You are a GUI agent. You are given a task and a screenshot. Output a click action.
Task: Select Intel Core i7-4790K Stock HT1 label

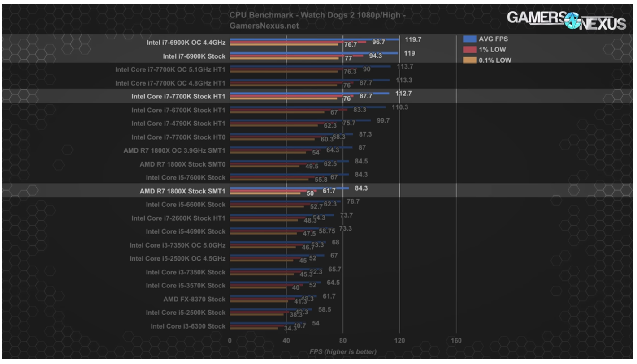tap(178, 124)
